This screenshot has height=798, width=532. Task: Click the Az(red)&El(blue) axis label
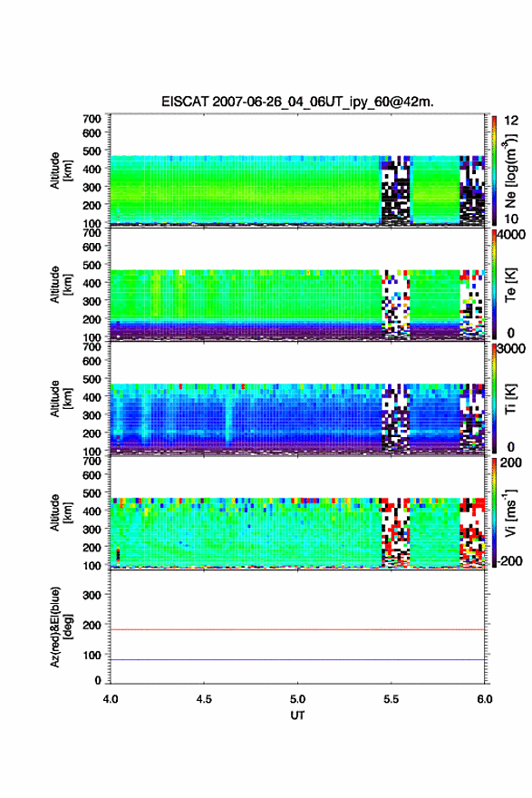pyautogui.click(x=61, y=627)
